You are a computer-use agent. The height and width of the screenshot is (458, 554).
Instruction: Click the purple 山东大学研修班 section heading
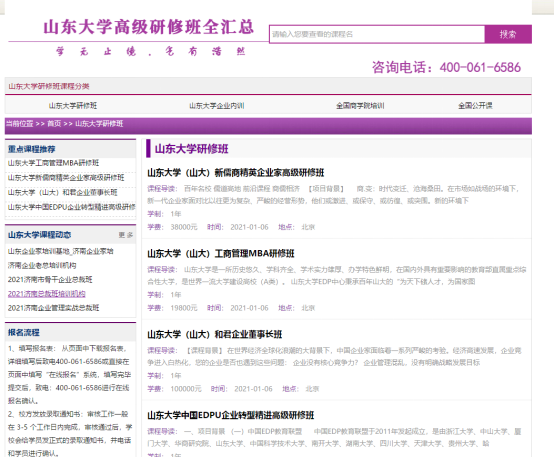pyautogui.click(x=191, y=149)
